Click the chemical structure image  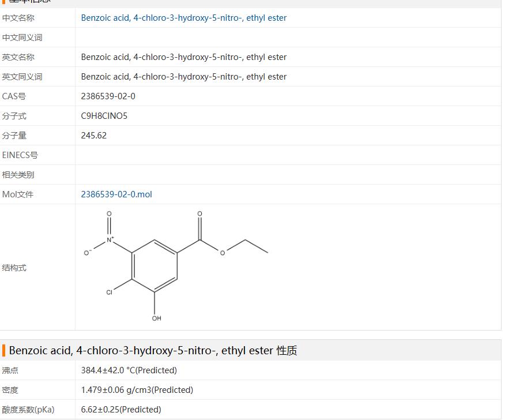[x=177, y=265]
